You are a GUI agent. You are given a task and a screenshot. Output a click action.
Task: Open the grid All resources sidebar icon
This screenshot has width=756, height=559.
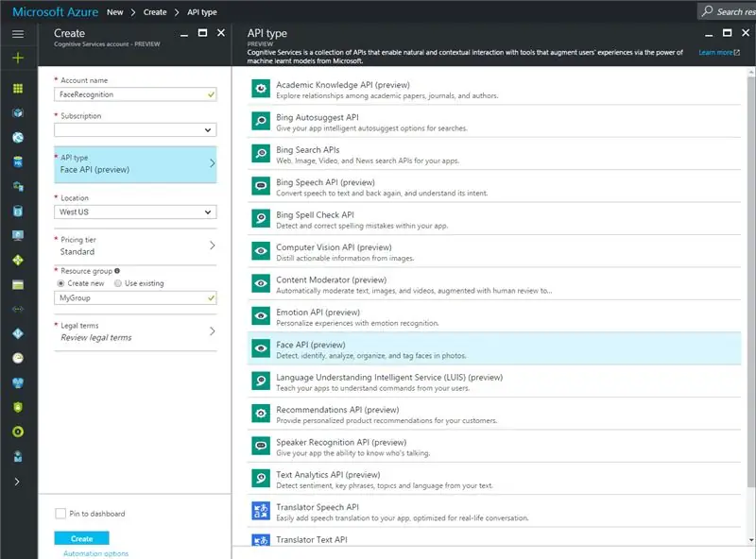[x=18, y=89]
